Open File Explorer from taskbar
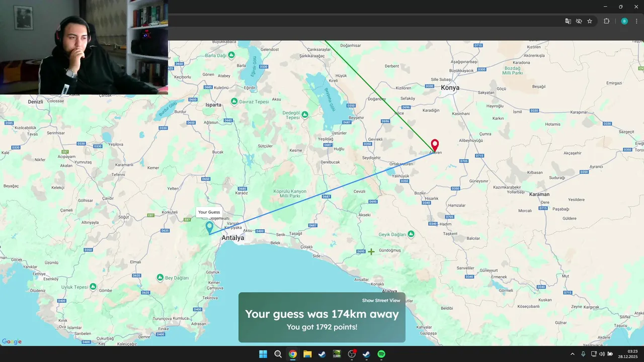644x362 pixels. coord(307,354)
